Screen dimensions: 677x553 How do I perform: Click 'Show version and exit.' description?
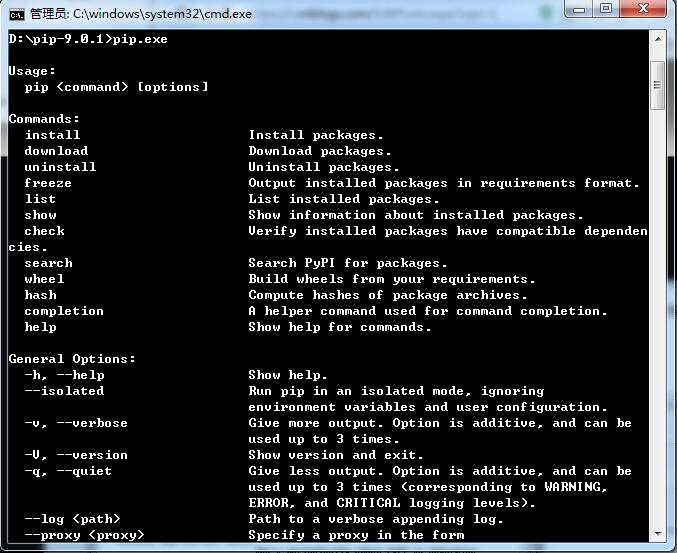coord(335,455)
